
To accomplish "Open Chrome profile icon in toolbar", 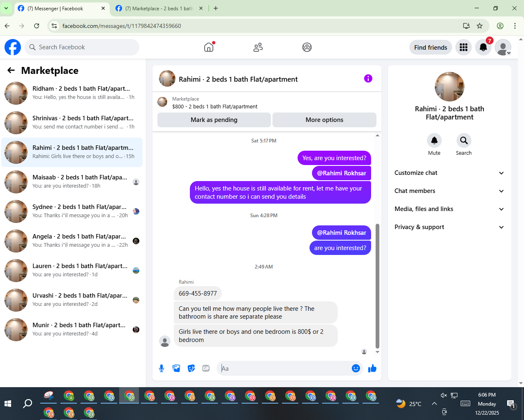I will (500, 26).
